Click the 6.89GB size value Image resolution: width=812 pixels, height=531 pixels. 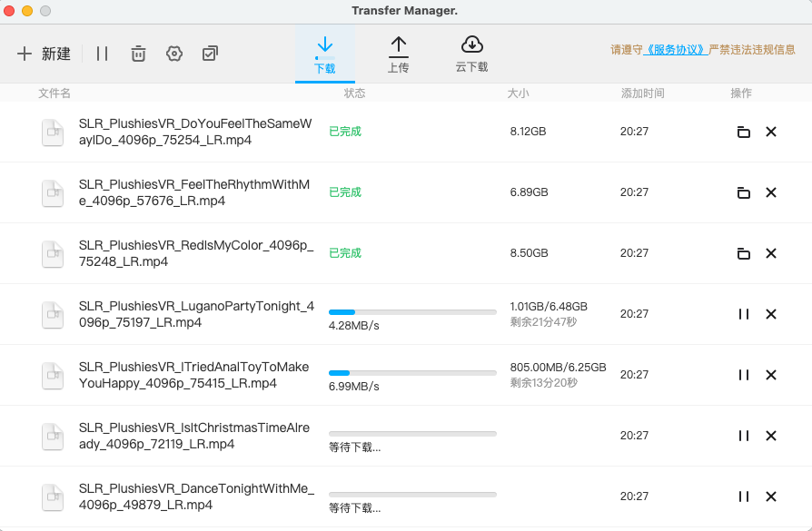click(529, 192)
